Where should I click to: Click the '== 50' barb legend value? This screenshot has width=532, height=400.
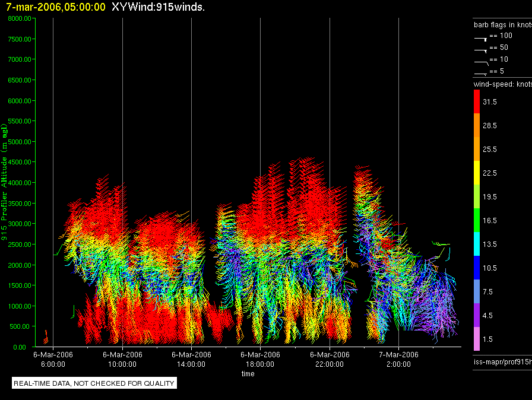(499, 47)
